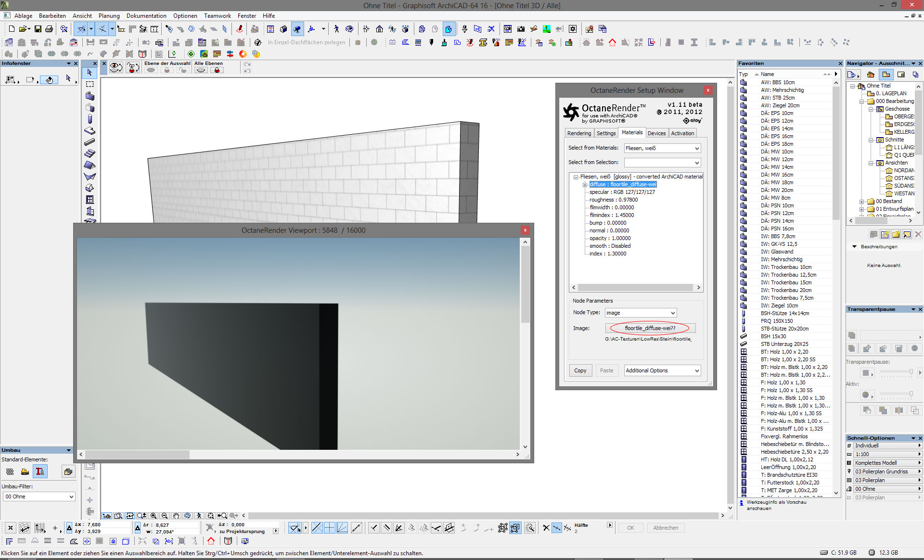Open the Umbau-Filter 00 Ohne dropdown
Screen dimensions: 924x560
pyautogui.click(x=39, y=496)
